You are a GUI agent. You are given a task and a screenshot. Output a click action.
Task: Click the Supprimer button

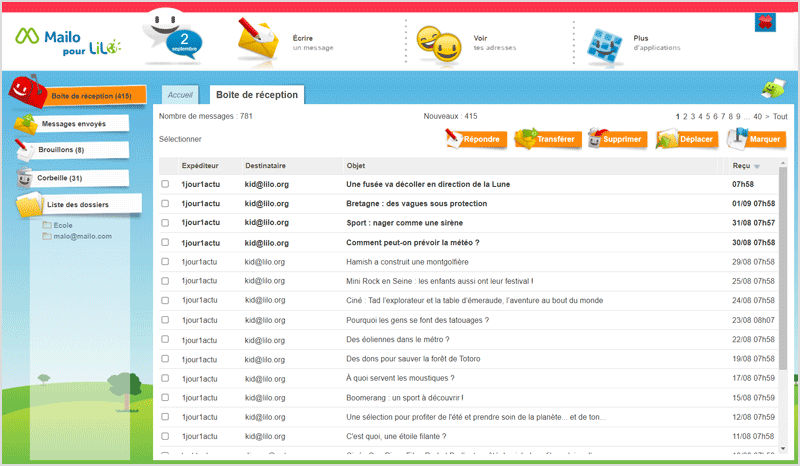pos(615,139)
